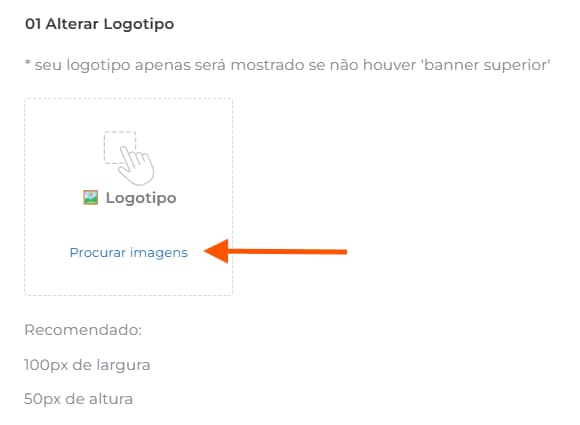Select the '01 Alterar Logotipo' section heading
This screenshot has height=425, width=580.
click(x=100, y=24)
